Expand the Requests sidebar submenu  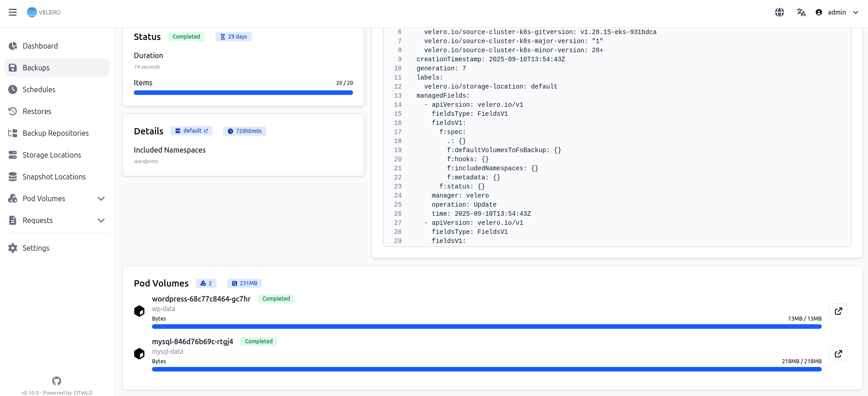(x=101, y=220)
